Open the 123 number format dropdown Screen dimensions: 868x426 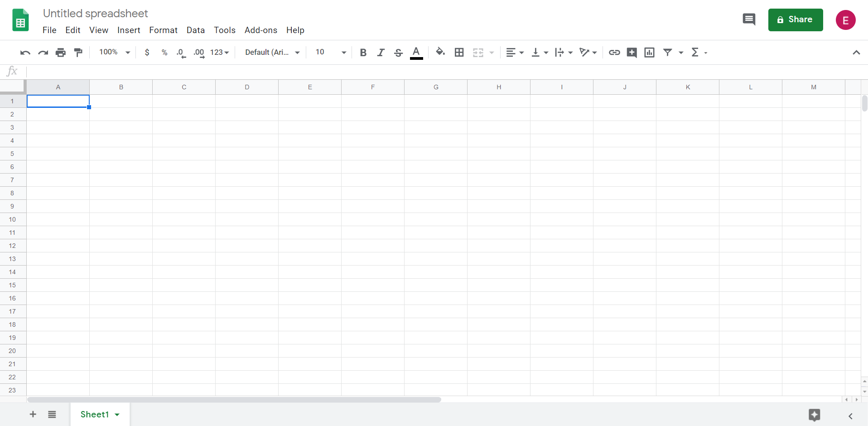pyautogui.click(x=219, y=53)
